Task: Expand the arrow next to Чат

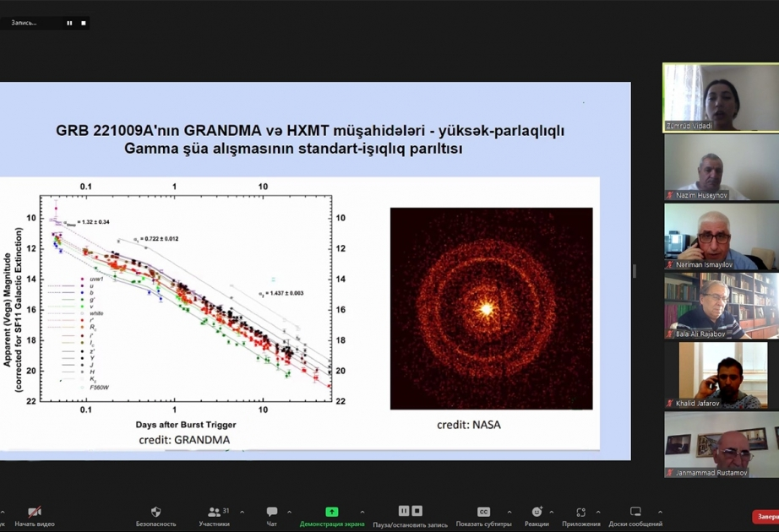Action: click(289, 512)
